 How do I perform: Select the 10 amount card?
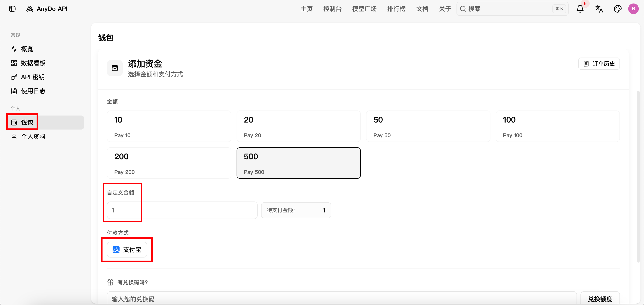(169, 126)
